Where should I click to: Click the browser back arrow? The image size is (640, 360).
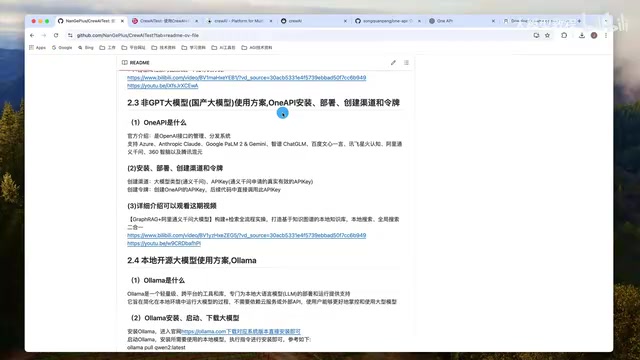click(32, 36)
